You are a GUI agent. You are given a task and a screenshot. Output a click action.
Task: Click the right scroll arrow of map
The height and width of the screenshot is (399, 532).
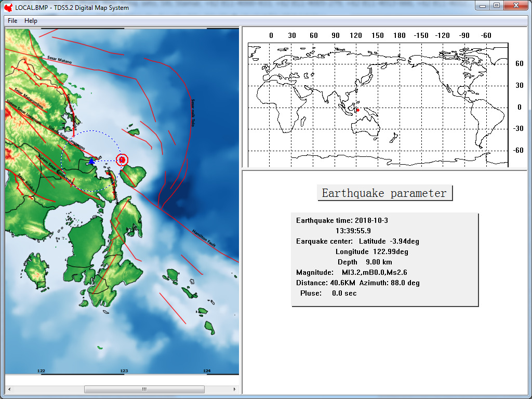click(234, 389)
